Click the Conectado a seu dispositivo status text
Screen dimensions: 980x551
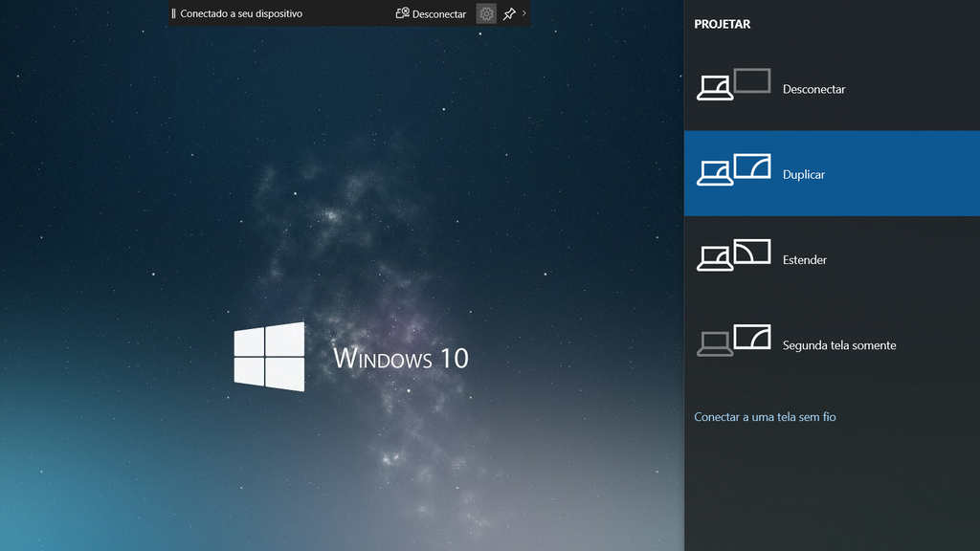241,13
